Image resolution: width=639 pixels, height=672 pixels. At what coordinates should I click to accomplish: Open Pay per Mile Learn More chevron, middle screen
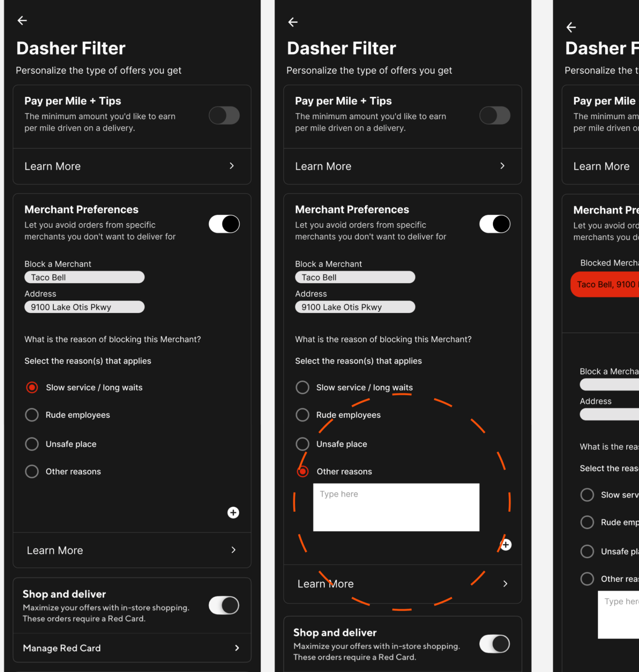click(502, 166)
